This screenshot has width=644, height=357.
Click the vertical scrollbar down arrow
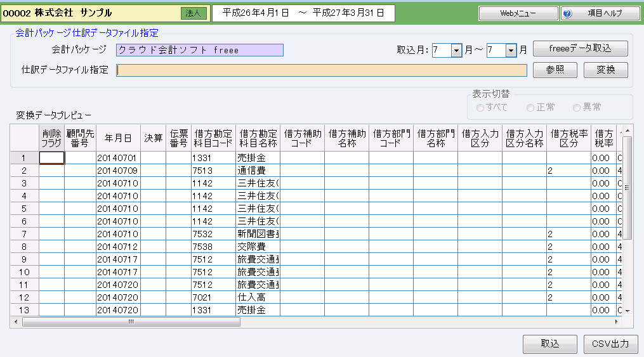[628, 311]
